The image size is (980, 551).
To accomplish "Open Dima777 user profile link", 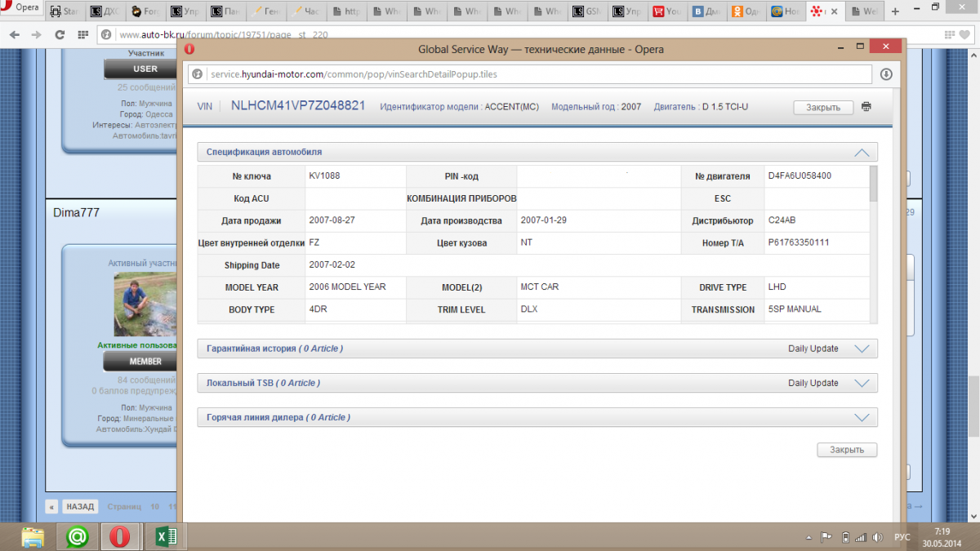I will coord(76,213).
